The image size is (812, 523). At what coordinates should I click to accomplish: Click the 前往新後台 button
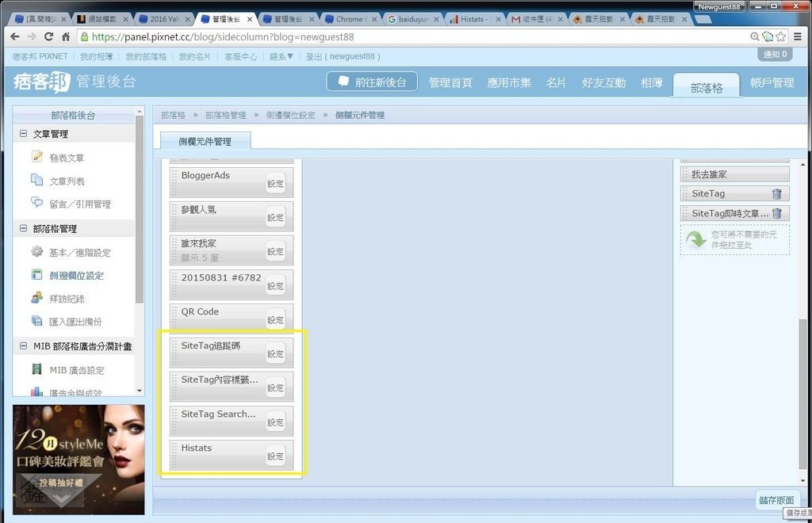coord(372,82)
